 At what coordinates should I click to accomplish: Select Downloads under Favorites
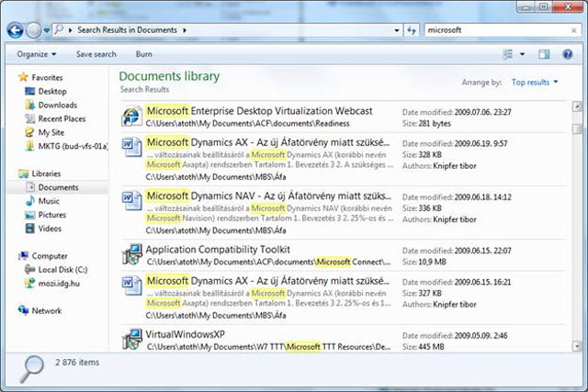pos(57,106)
